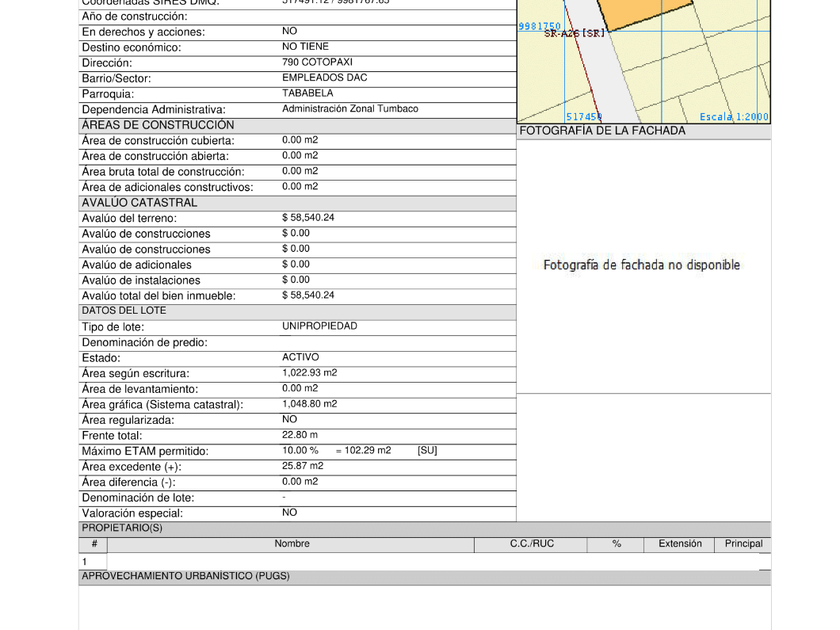The height and width of the screenshot is (630, 840).
Task: Select the area value '1,022.93 m2'
Action: [310, 373]
